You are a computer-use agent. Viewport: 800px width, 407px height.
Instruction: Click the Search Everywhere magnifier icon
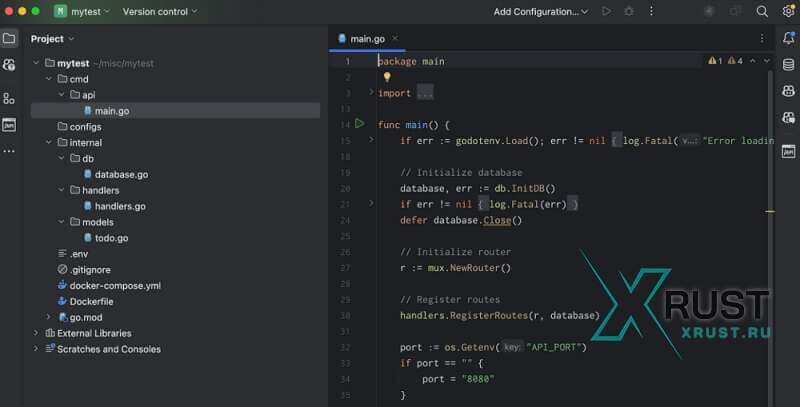[762, 11]
